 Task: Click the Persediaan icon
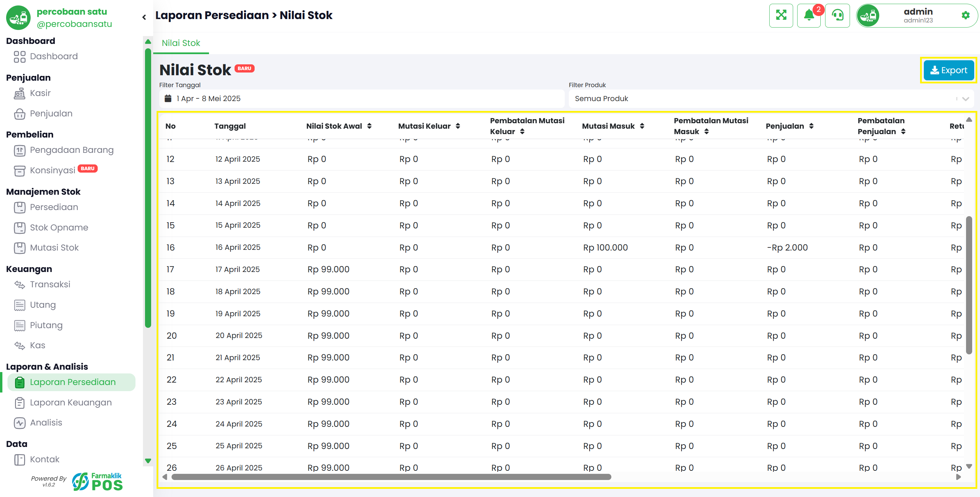click(x=19, y=207)
